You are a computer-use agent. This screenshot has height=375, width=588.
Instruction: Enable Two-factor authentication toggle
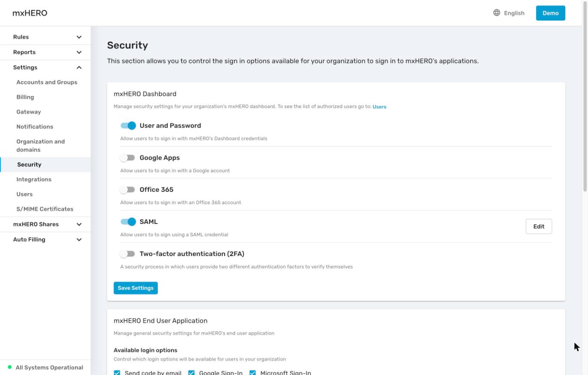coord(128,254)
